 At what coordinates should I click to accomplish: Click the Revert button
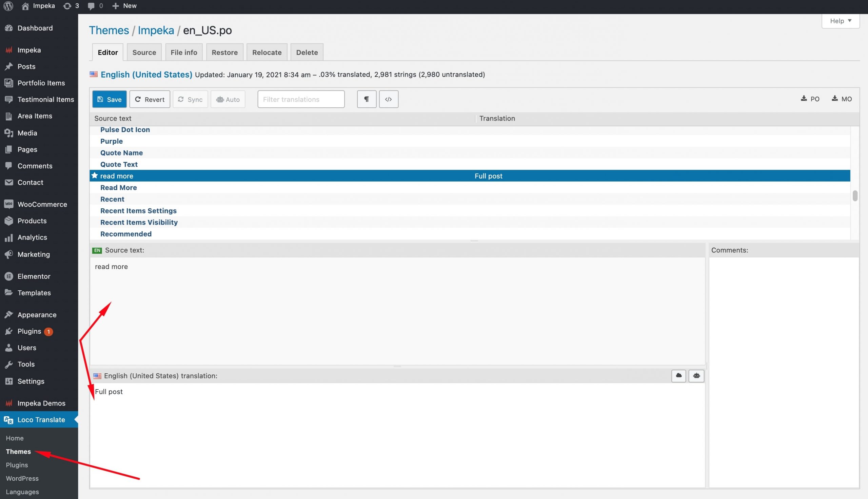[x=150, y=99]
